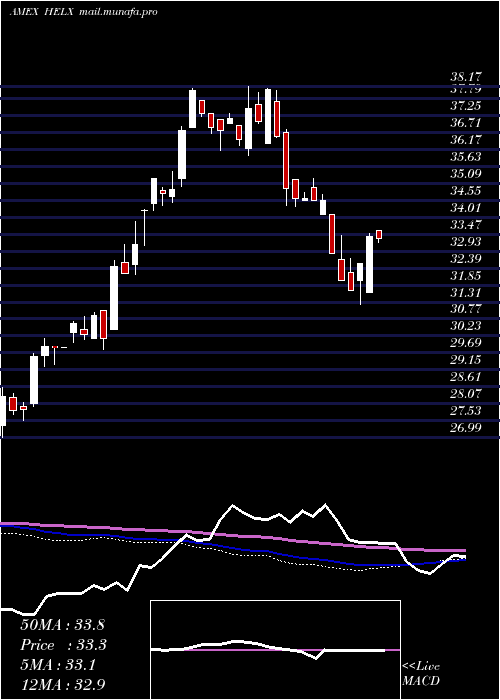This screenshot has height=700, width=500.
Task: Click the 27.53 price axis label
Action: [x=466, y=410]
